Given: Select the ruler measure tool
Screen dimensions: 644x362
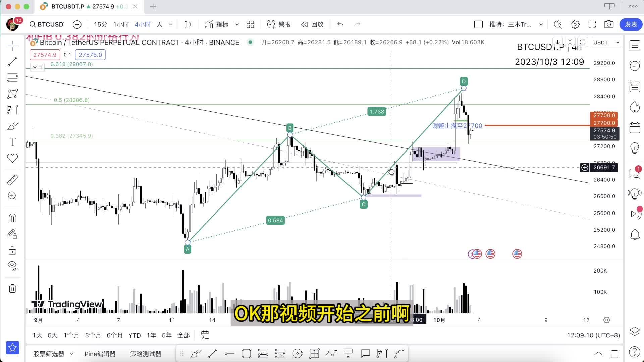Looking at the screenshot, I should pos(12,180).
